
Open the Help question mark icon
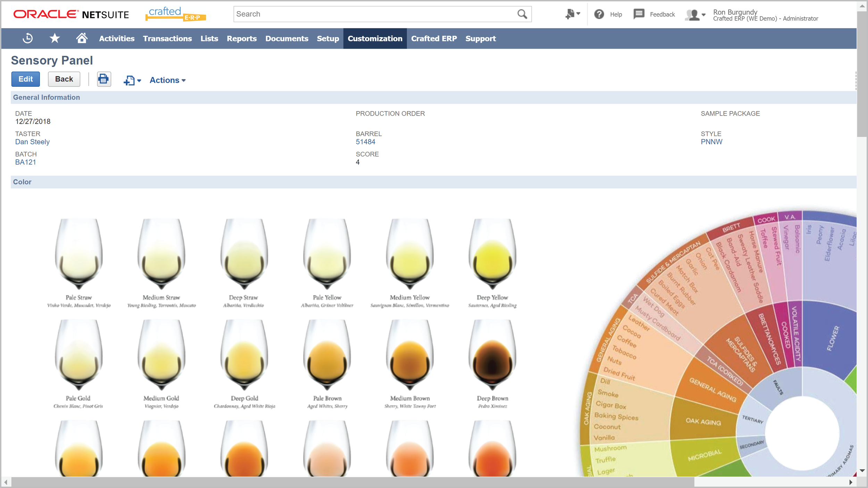click(599, 14)
